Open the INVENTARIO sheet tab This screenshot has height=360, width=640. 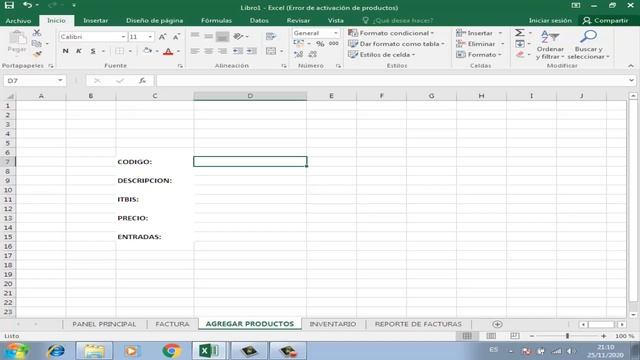(333, 324)
